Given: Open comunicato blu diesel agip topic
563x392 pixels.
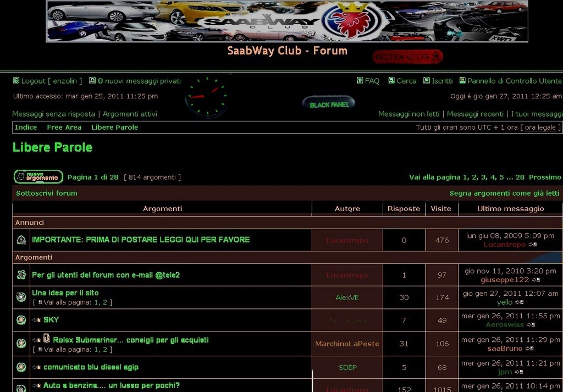Looking at the screenshot, I should coord(91,367).
